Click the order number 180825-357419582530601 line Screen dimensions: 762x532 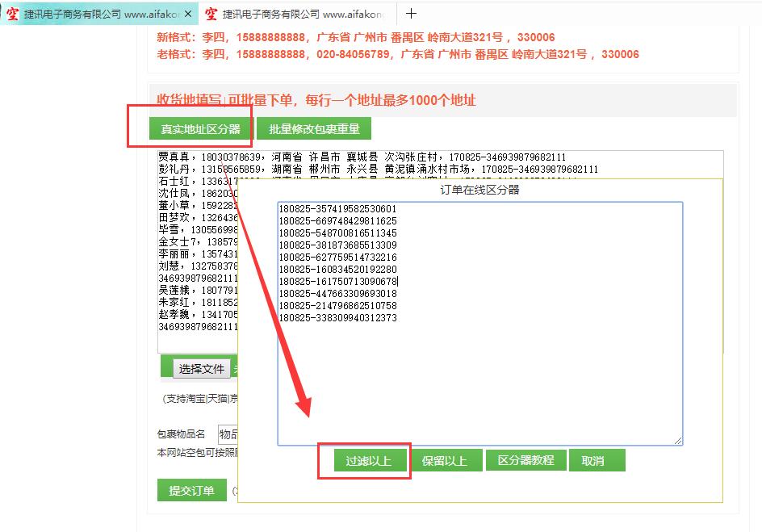click(x=337, y=208)
